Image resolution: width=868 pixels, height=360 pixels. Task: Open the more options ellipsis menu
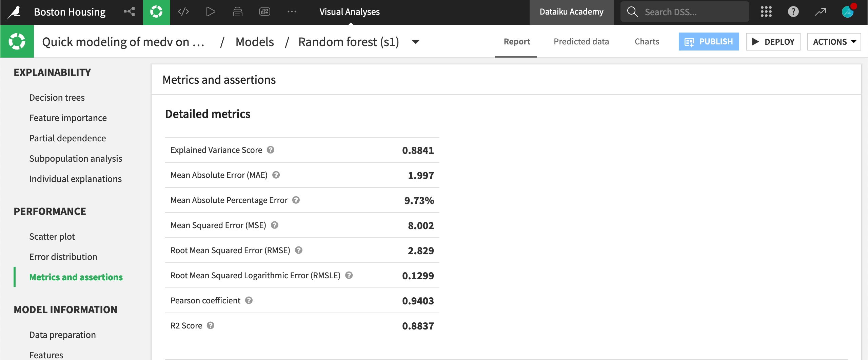(292, 11)
